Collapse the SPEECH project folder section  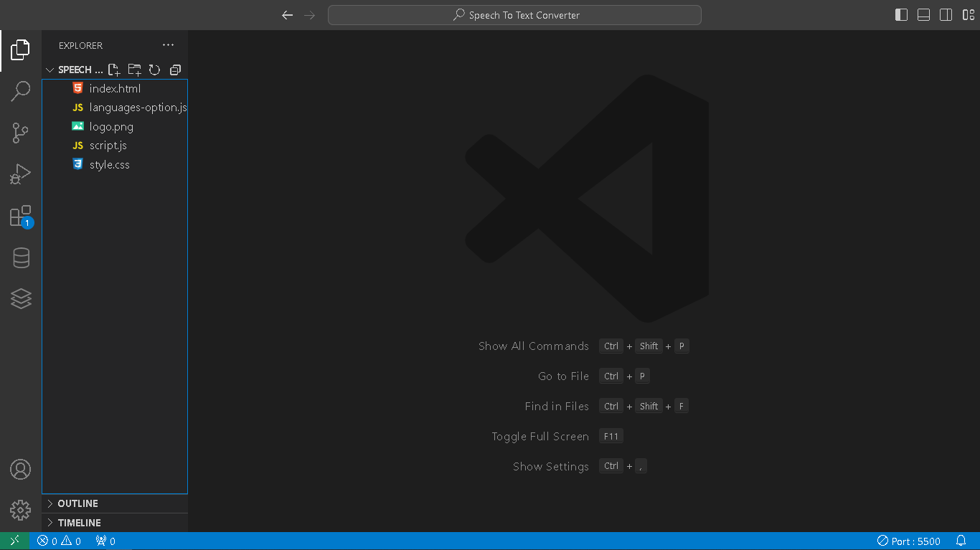(50, 70)
